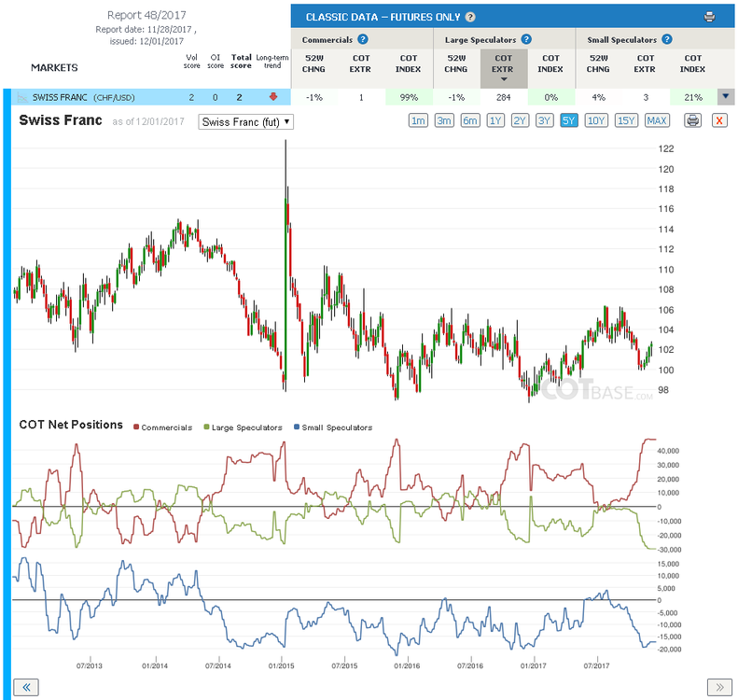Image resolution: width=738 pixels, height=700 pixels.
Task: Collapse the Swiss Franc row dropdown arrow
Action: coord(726,96)
